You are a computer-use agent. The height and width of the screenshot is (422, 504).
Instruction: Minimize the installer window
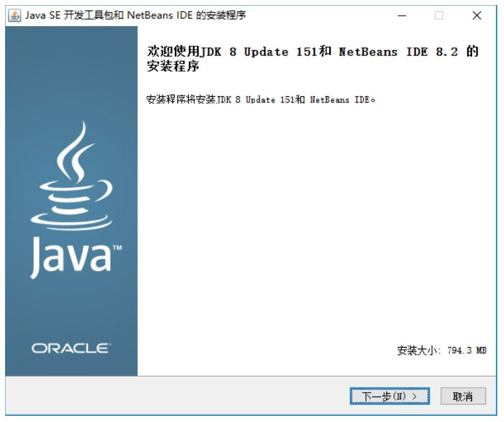pyautogui.click(x=402, y=15)
